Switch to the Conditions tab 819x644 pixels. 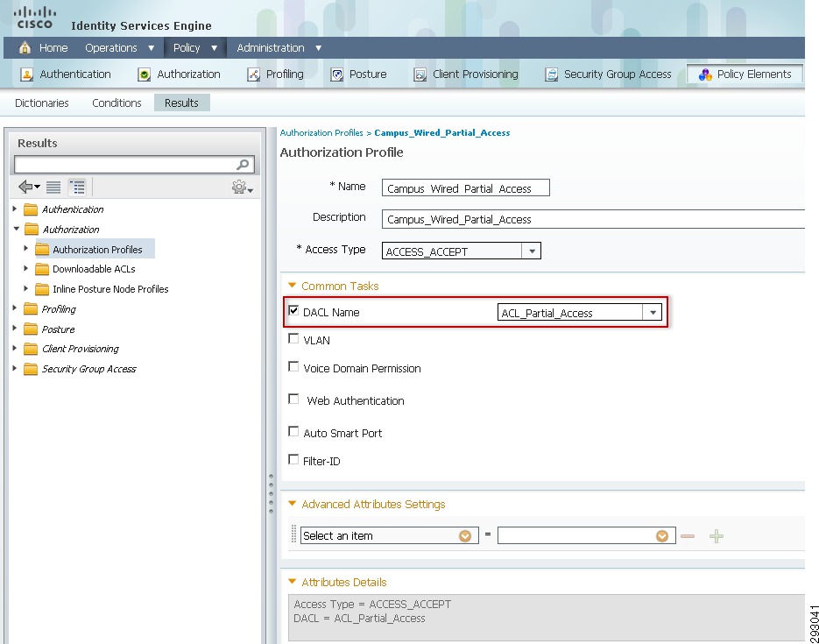[116, 103]
